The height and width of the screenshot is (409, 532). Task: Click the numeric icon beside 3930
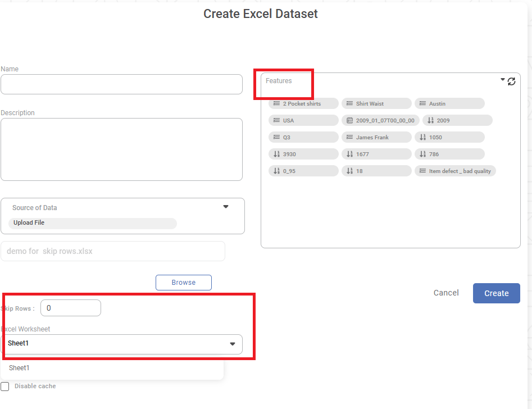(276, 154)
